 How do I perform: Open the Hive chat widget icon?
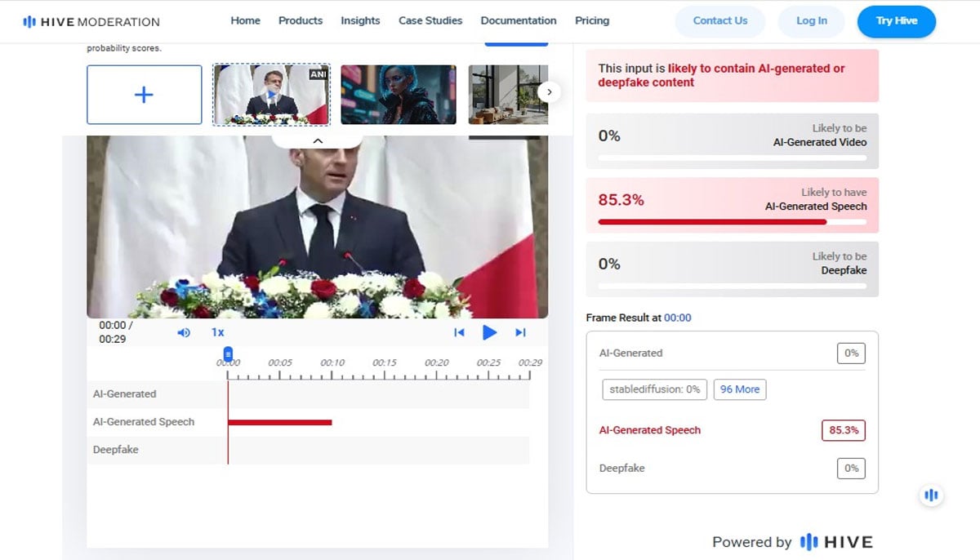(x=931, y=495)
